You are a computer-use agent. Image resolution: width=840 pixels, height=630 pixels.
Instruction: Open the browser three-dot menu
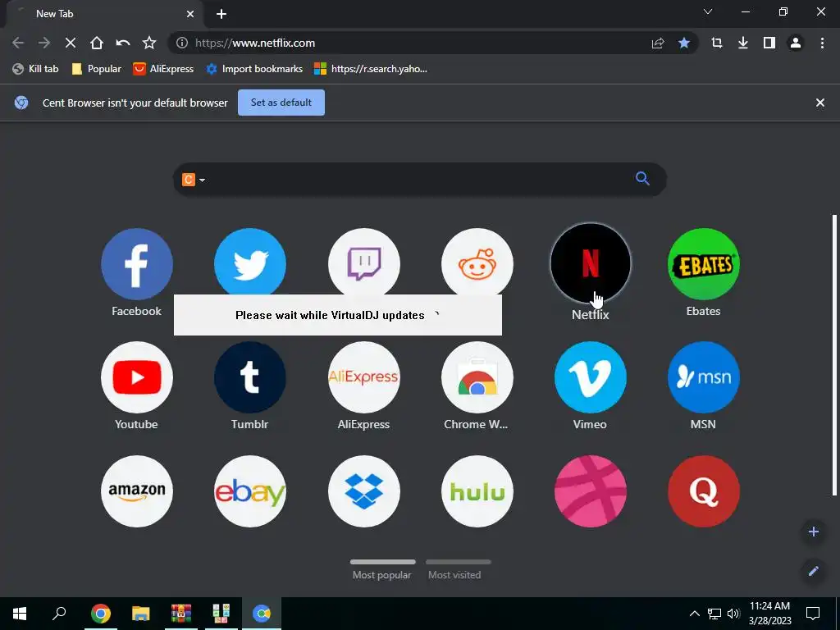822,43
